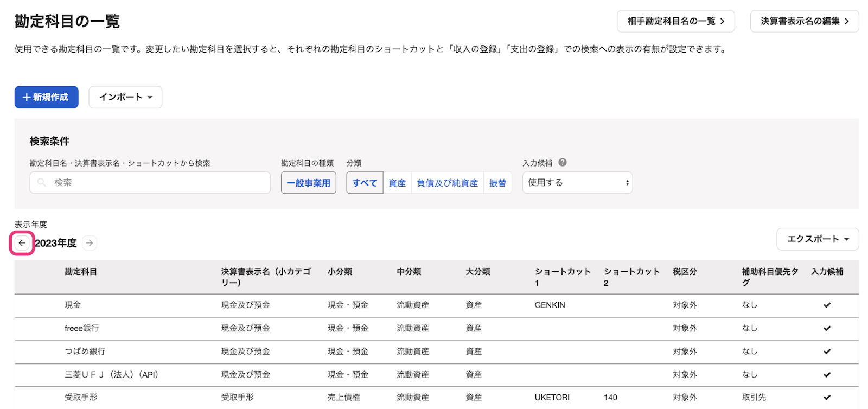Viewport: 868px width, 409px height.
Task: Click the GENKIN shortcut cell
Action: [x=550, y=305]
